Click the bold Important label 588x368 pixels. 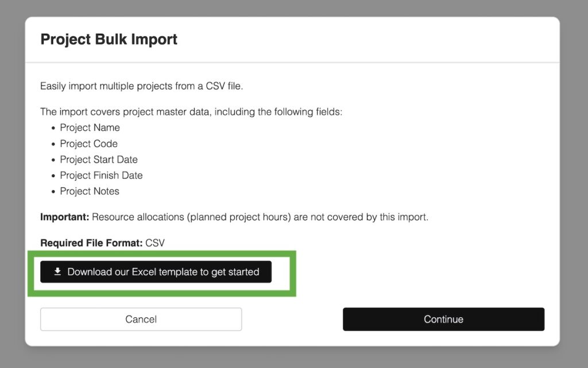pyautogui.click(x=64, y=217)
